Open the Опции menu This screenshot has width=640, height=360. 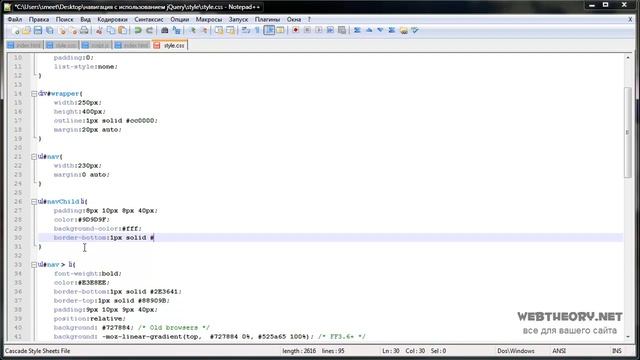pyautogui.click(x=180, y=19)
